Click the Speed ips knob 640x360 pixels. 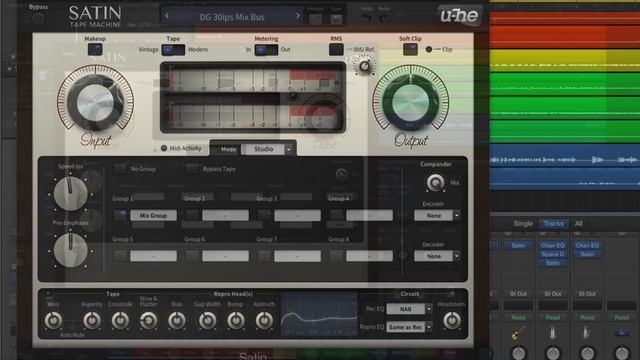coord(71,193)
